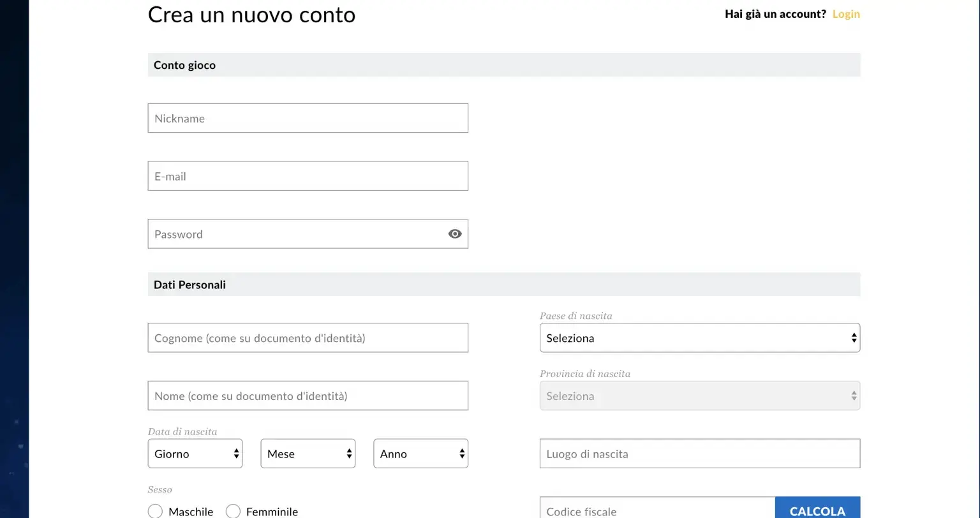980x518 pixels.
Task: Click the Cognome input field
Action: click(308, 337)
